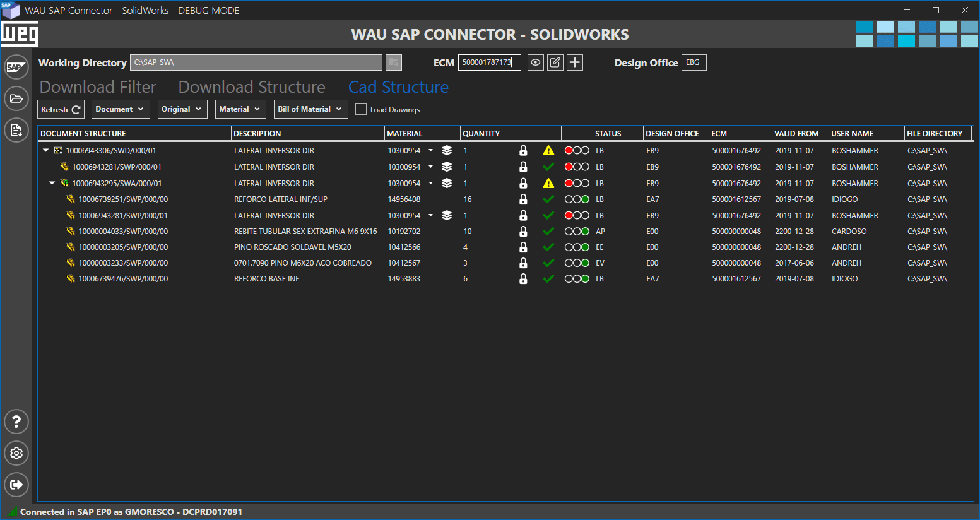The width and height of the screenshot is (980, 520).
Task: Click lock icon on REBITE TUBULAR row
Action: 523,231
